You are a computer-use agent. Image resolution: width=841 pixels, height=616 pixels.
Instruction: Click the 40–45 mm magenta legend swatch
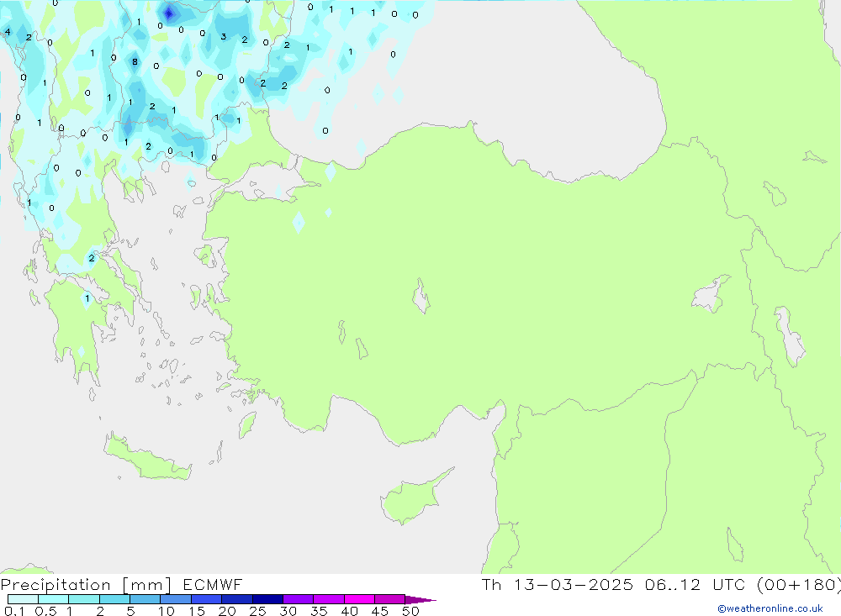(x=359, y=599)
